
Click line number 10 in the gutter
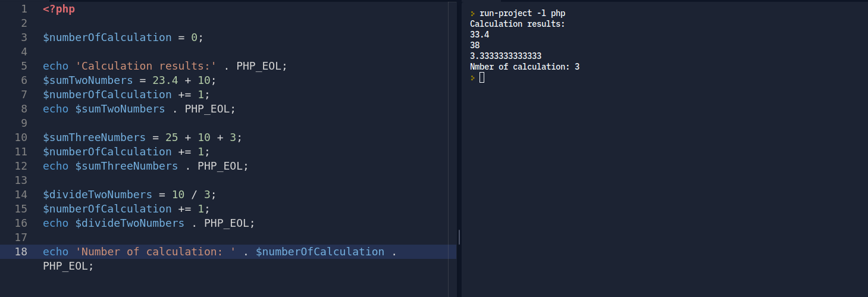tap(21, 137)
